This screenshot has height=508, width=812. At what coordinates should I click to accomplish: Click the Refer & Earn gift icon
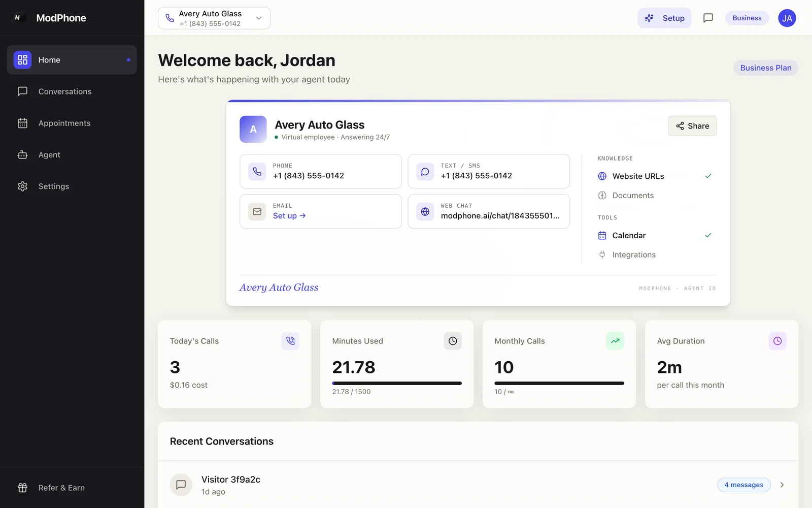click(22, 488)
